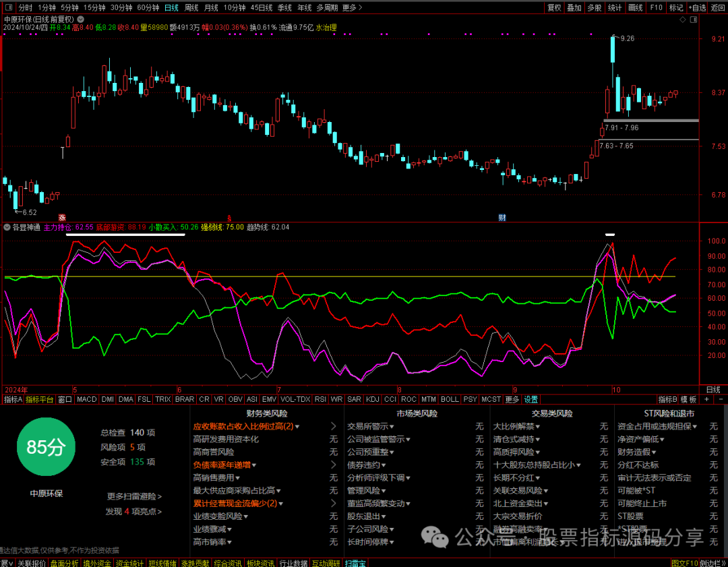
Task: Open 更多 indicators list
Action: [512, 399]
